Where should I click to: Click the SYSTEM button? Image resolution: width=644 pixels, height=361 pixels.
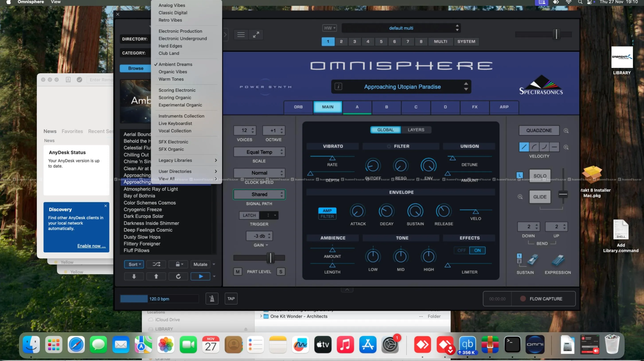(x=466, y=41)
